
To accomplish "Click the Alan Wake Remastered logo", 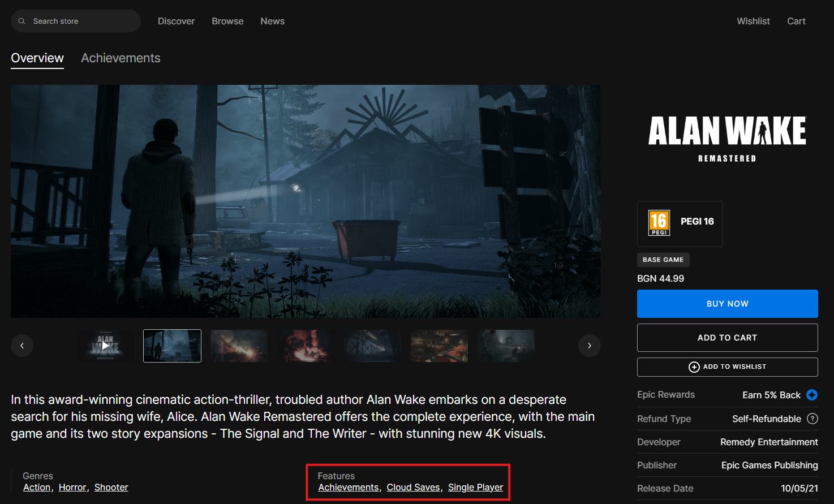I will 727,139.
